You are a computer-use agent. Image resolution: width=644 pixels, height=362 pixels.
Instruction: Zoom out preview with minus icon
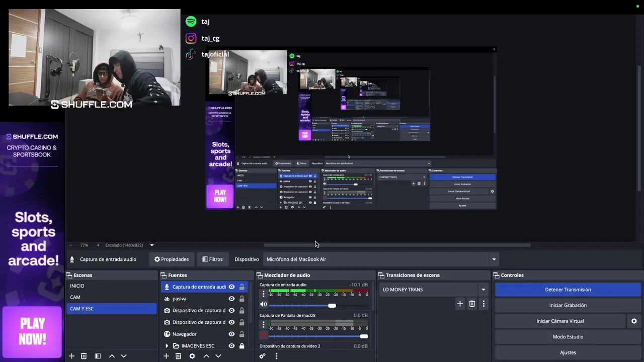coord(70,245)
